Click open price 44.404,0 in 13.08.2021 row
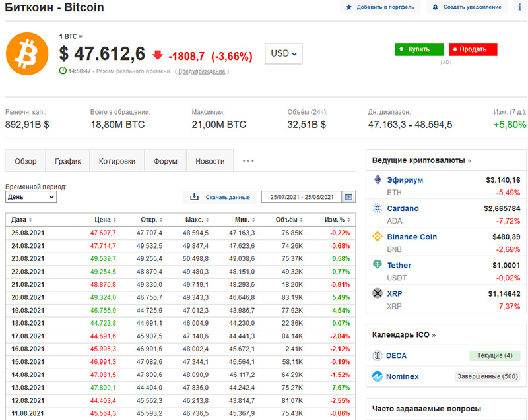Image resolution: width=528 pixels, height=420 pixels. click(149, 388)
